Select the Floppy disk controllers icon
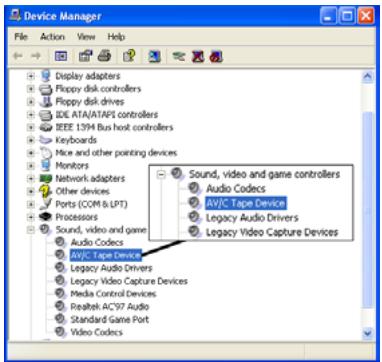 [45, 89]
